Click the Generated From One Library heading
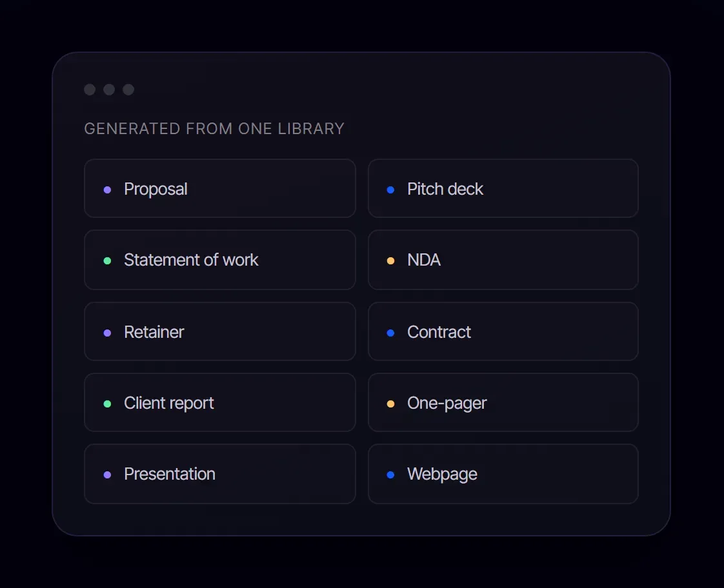The width and height of the screenshot is (724, 588). [214, 129]
